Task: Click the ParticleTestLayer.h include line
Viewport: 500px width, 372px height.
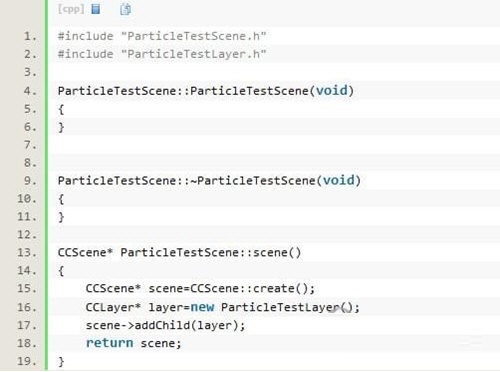Action: point(162,54)
